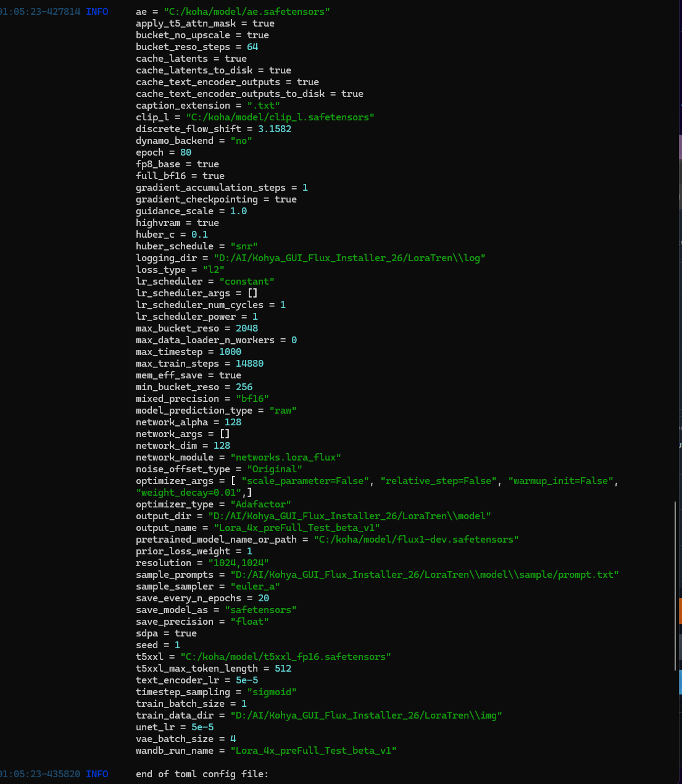
Task: Click the max_train_steps value 14880
Action: coord(249,364)
